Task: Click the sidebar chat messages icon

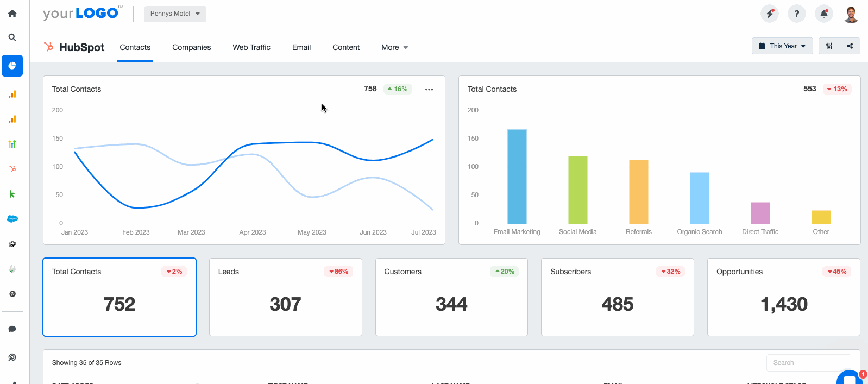Action: [x=12, y=329]
